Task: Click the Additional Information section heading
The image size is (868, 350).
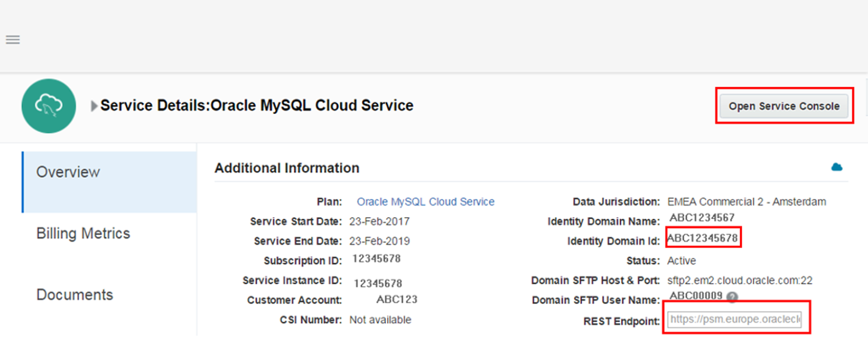Action: coord(287,168)
